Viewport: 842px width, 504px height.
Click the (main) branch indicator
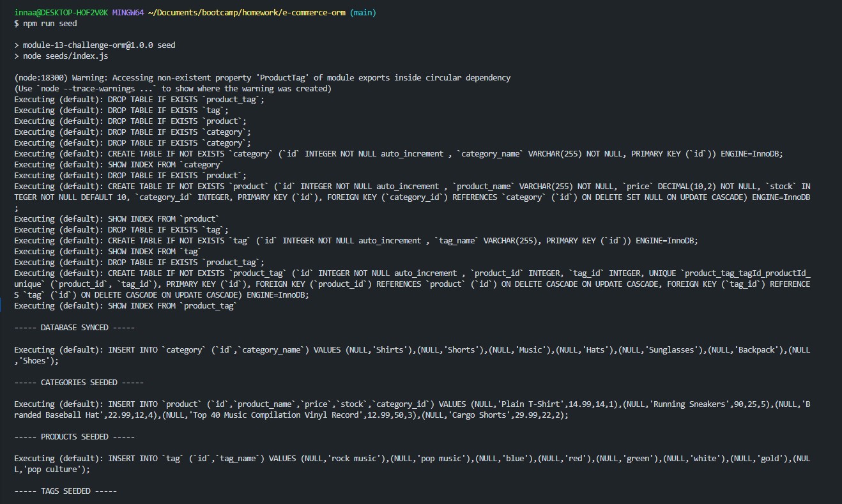tap(363, 13)
